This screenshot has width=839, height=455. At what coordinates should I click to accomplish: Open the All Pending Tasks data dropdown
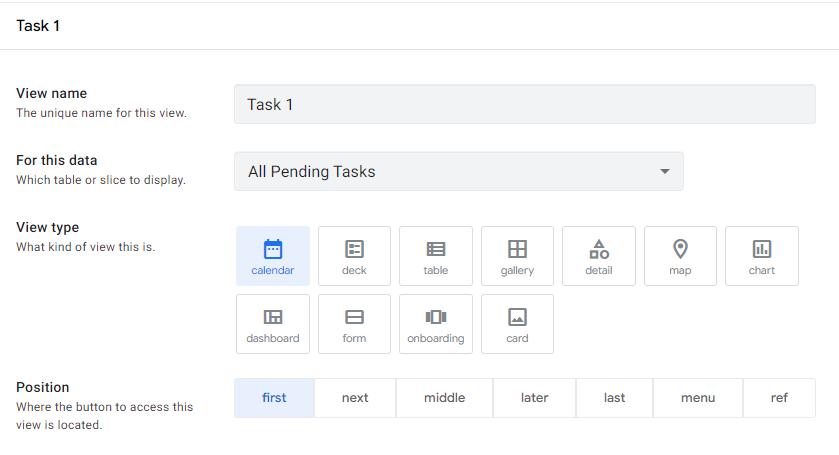click(459, 171)
